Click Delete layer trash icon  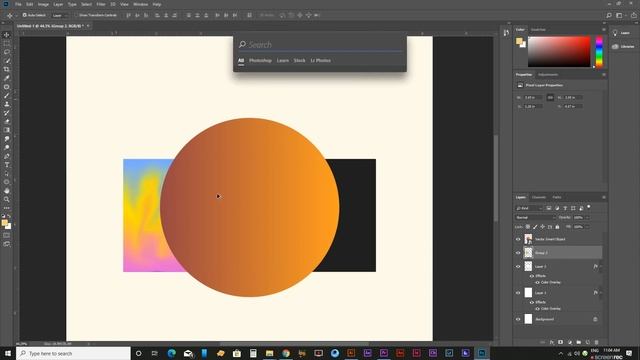596,342
